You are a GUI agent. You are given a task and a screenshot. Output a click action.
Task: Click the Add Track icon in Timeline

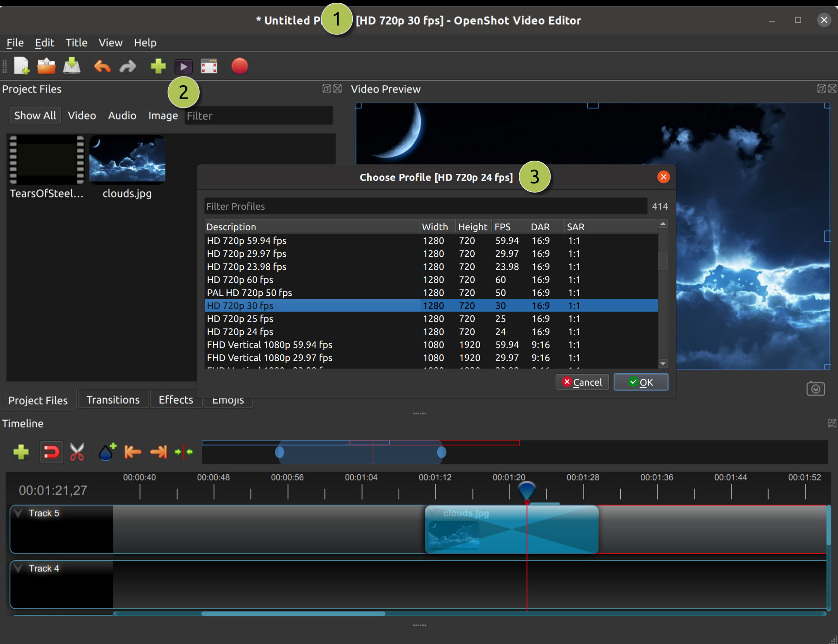click(x=20, y=451)
